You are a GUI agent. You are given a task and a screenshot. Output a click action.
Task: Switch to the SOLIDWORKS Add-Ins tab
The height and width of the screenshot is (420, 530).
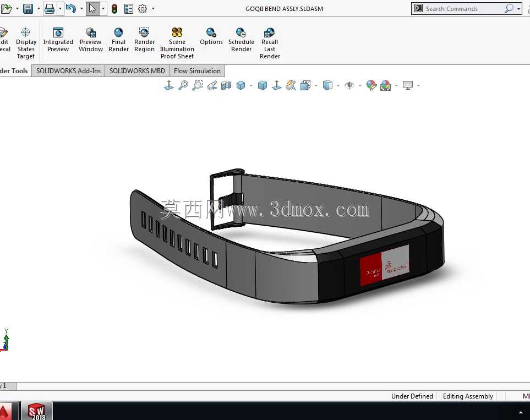click(x=68, y=71)
